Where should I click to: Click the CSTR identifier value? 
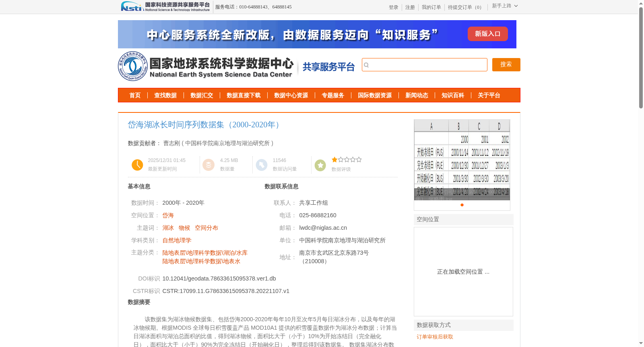[226, 291]
